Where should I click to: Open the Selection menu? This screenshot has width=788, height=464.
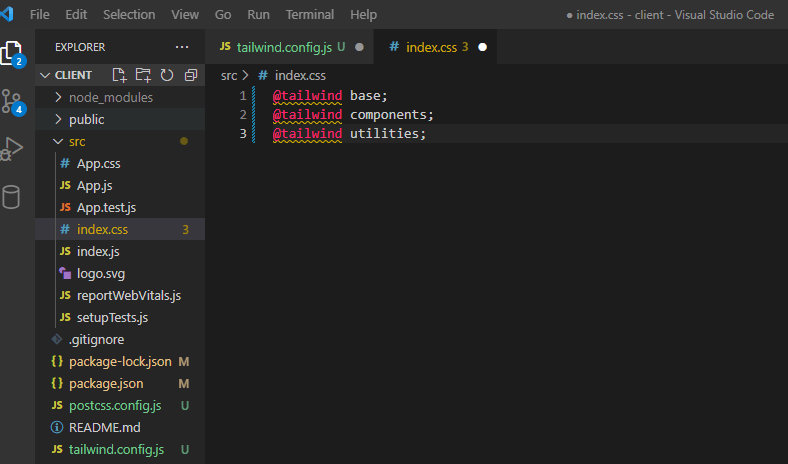click(129, 15)
